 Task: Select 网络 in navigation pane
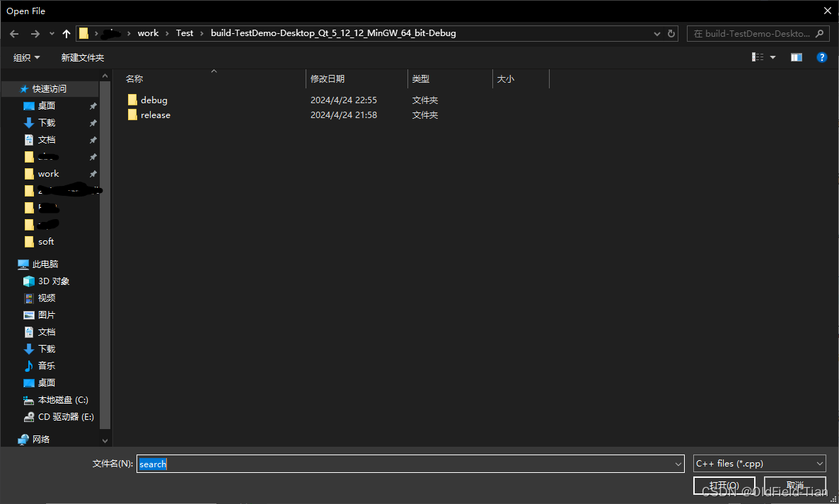click(x=41, y=440)
